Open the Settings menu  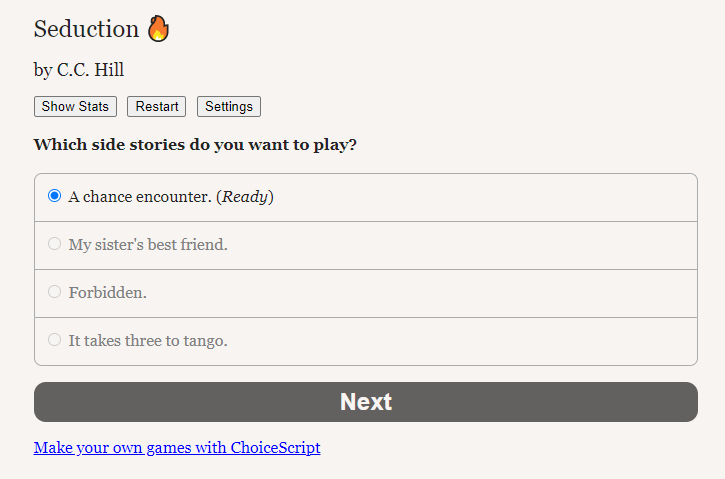click(229, 107)
